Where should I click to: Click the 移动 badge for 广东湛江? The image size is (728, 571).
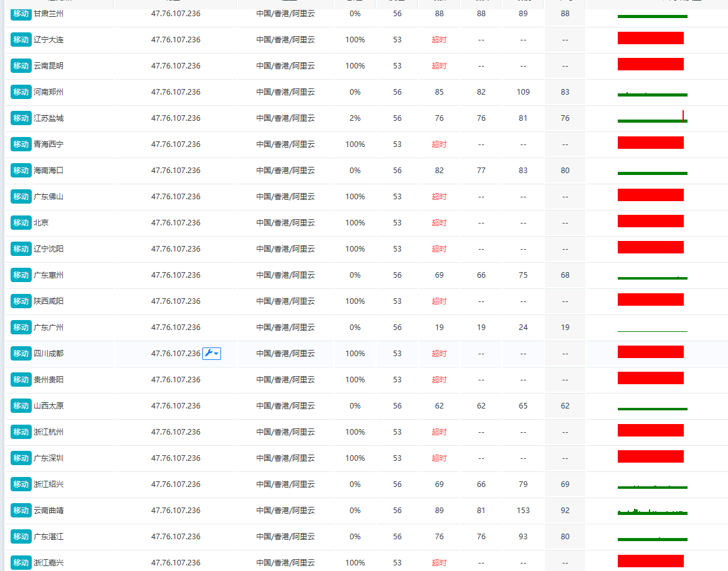click(21, 537)
